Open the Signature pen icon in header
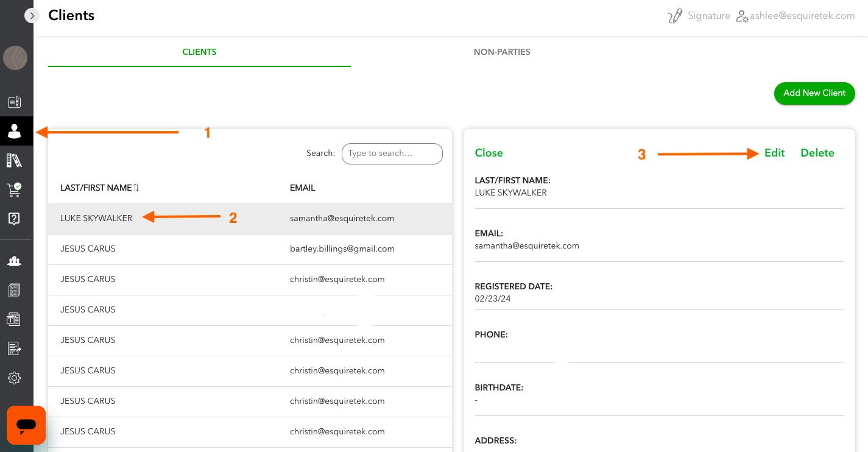 click(675, 15)
